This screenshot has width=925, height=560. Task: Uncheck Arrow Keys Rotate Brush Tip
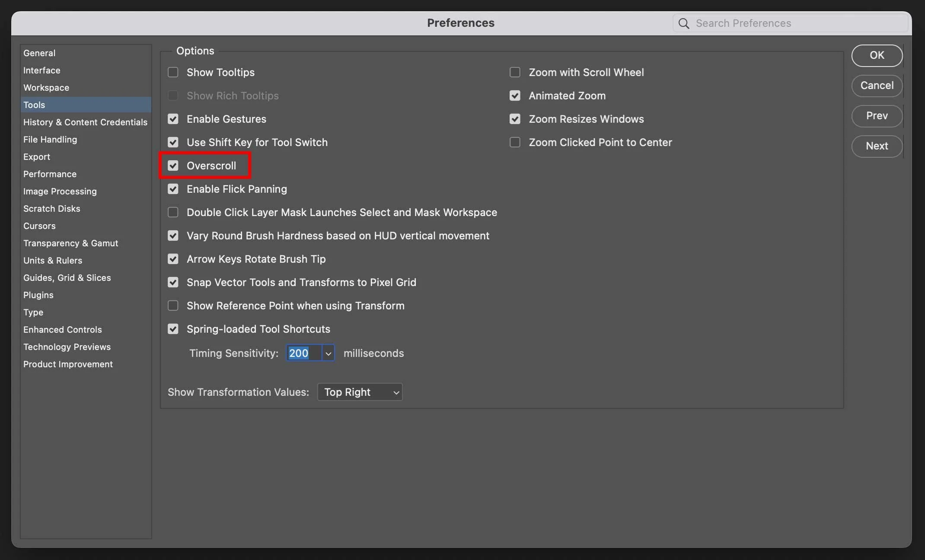click(173, 259)
